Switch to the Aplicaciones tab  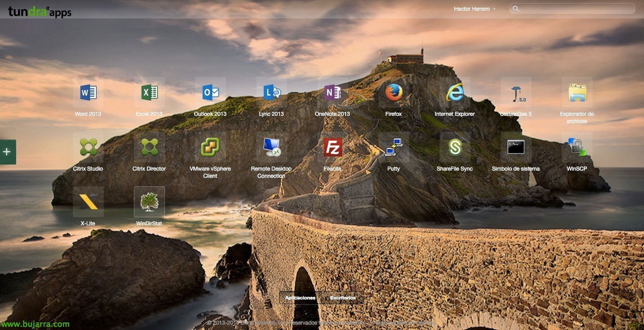(300, 298)
